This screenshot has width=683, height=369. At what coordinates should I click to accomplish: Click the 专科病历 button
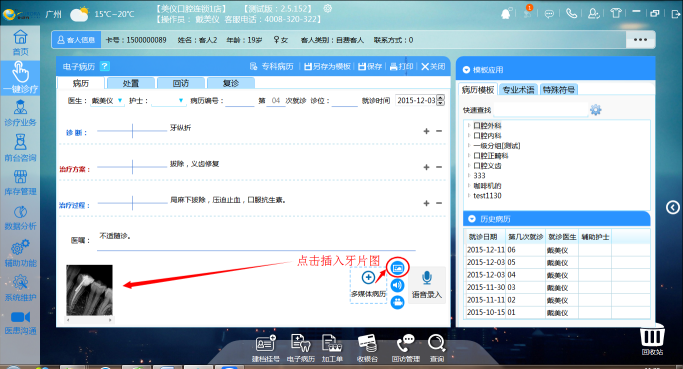(x=272, y=66)
